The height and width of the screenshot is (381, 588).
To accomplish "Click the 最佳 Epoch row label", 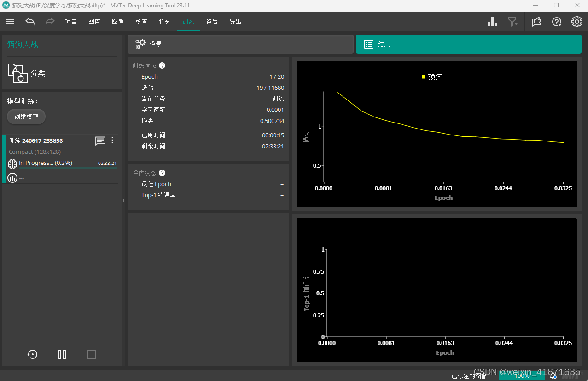I will [x=156, y=184].
